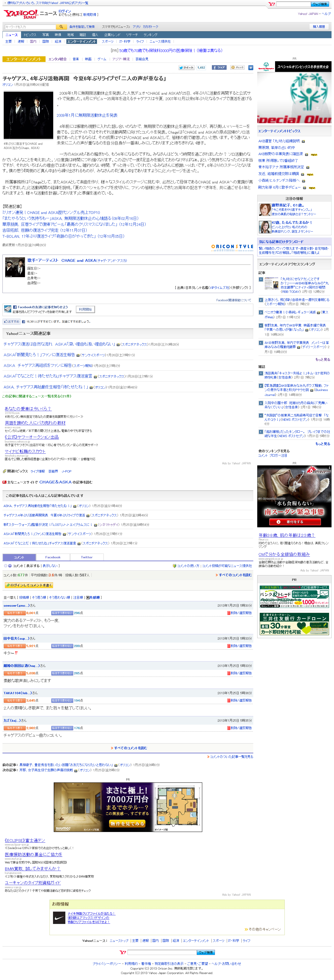The width and height of the screenshot is (334, 980).
Task: Click the Nike swoosh logo in お得情報
Action: [59, 918]
